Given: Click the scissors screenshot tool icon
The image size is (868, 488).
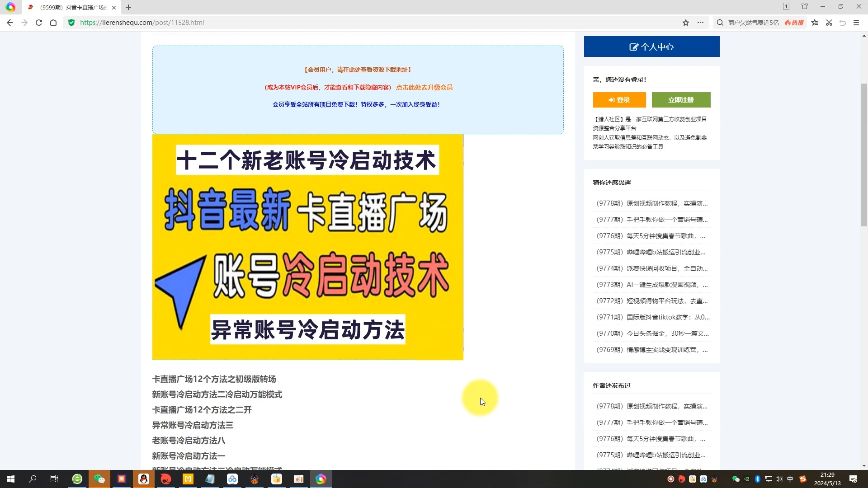Looking at the screenshot, I should [x=829, y=23].
